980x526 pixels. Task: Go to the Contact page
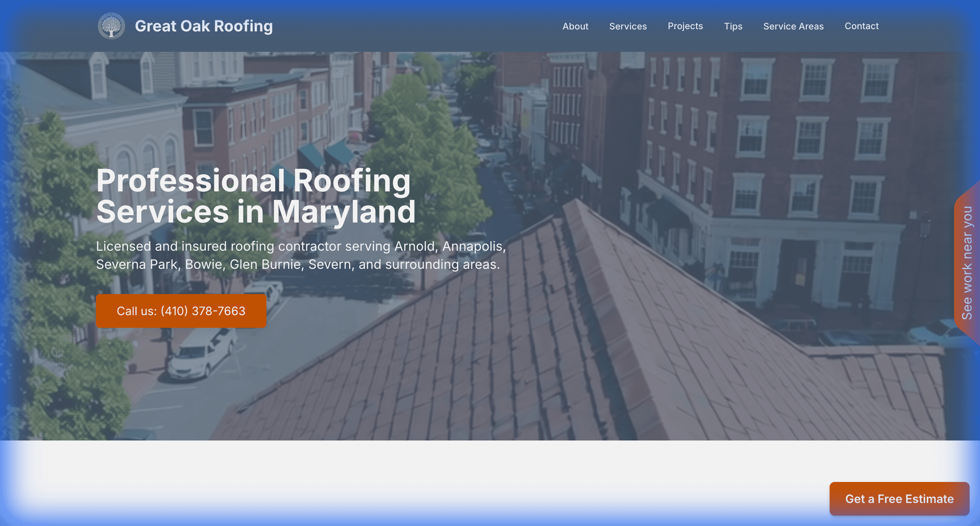pyautogui.click(x=861, y=26)
